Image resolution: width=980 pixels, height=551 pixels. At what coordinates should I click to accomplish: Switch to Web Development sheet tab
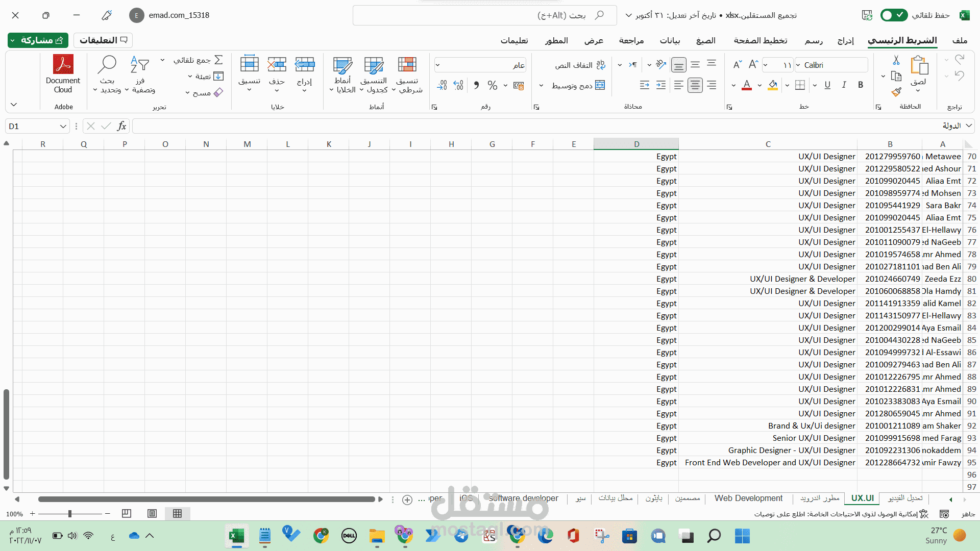(x=748, y=498)
